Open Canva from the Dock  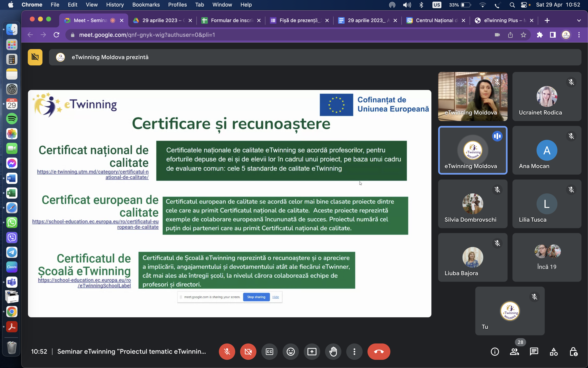point(12,267)
